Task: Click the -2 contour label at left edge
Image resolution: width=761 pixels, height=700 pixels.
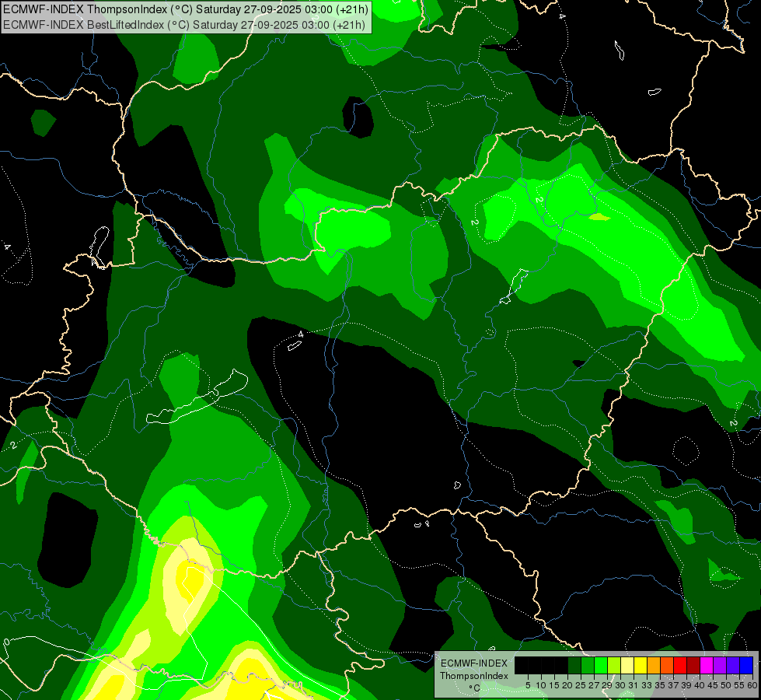Action: pos(13,445)
